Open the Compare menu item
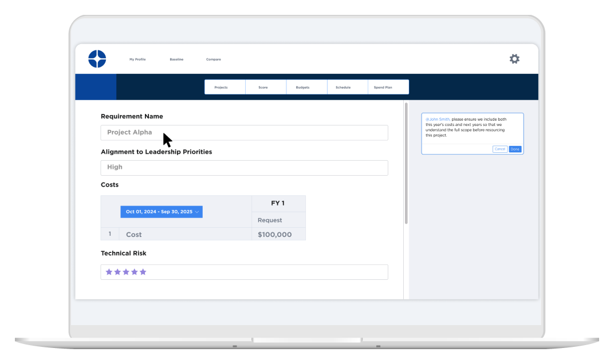The height and width of the screenshot is (364, 614). point(213,59)
